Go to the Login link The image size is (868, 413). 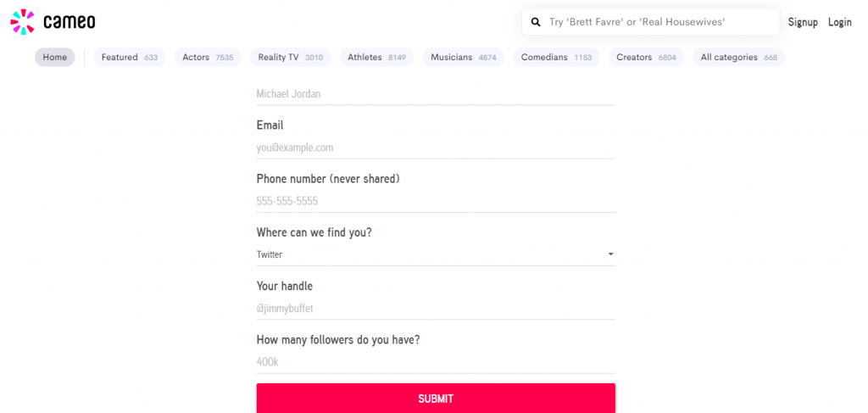point(840,22)
